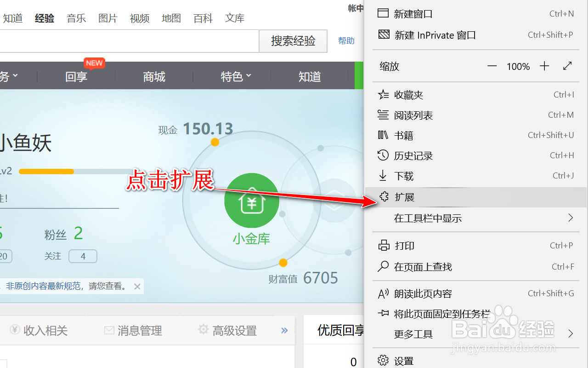Viewport: 588px width, 368px height.
Task: Open 百科 in top navigation
Action: 203,18
